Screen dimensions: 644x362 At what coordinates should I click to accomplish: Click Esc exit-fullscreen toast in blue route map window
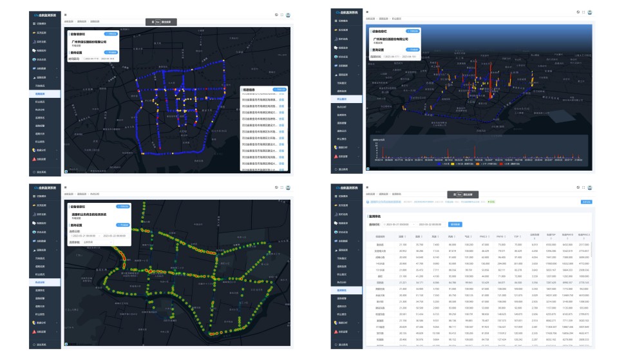pyautogui.click(x=162, y=22)
